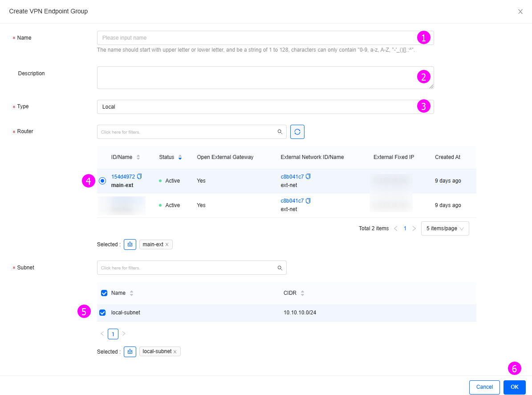
Task: Toggle the select-all subnets checkbox
Action: click(104, 293)
